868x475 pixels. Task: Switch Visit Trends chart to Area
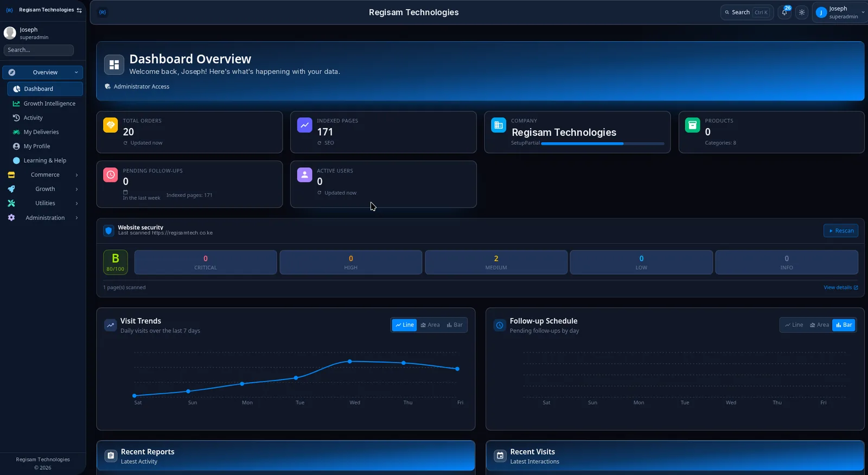[430, 325]
